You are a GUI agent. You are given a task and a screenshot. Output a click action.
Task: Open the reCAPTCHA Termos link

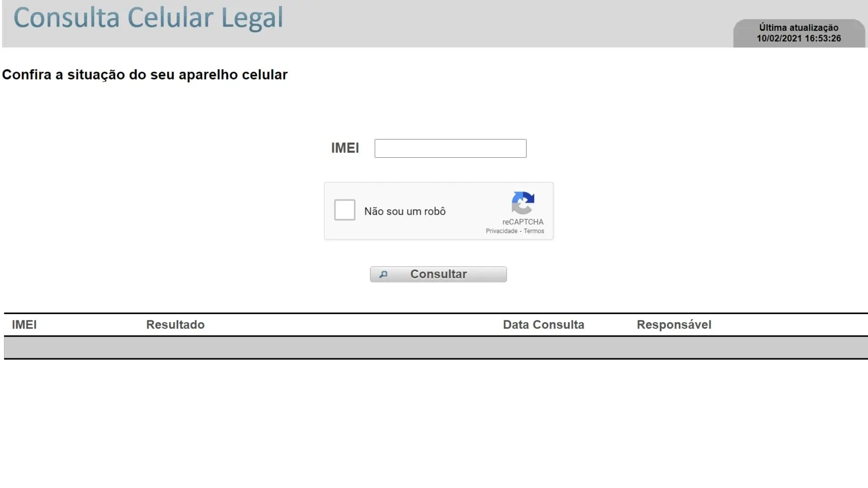pyautogui.click(x=534, y=231)
